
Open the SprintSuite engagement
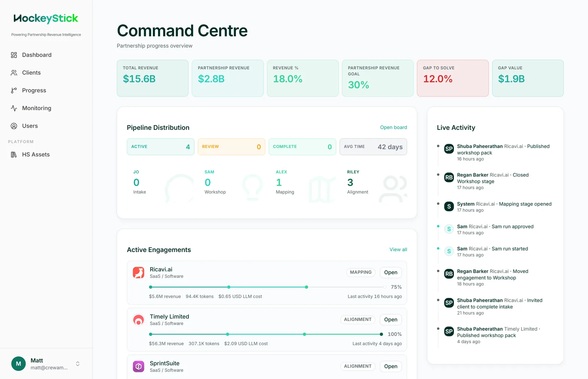pyautogui.click(x=391, y=366)
